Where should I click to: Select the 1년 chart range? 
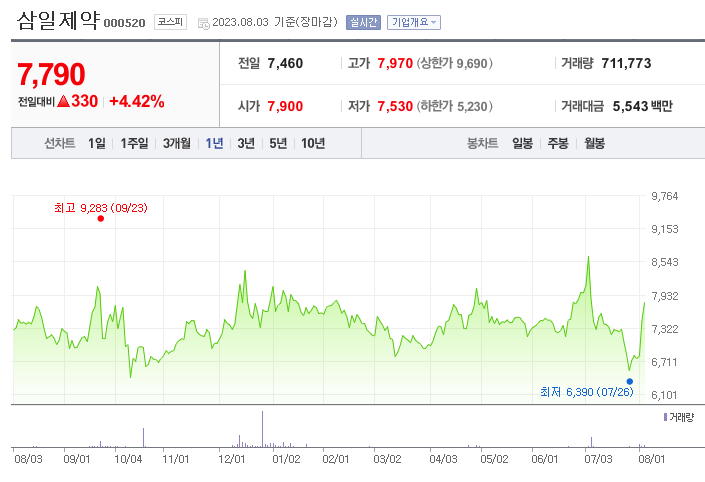(x=214, y=143)
